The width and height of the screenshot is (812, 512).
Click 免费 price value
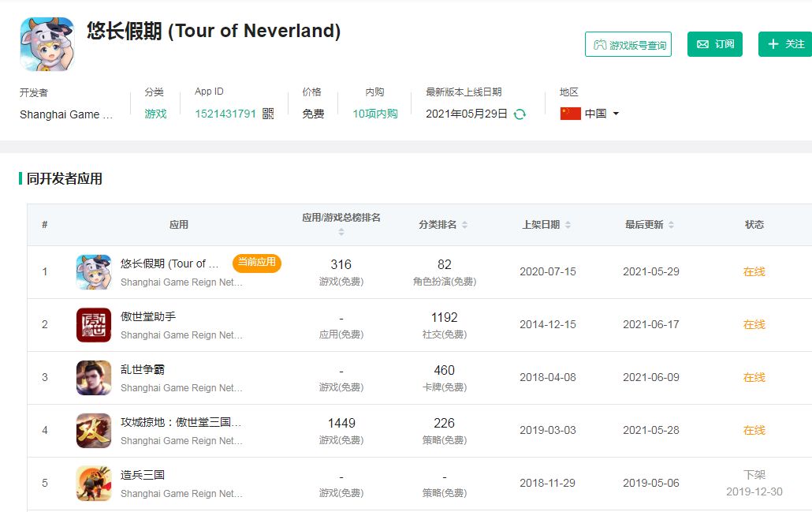tap(313, 114)
